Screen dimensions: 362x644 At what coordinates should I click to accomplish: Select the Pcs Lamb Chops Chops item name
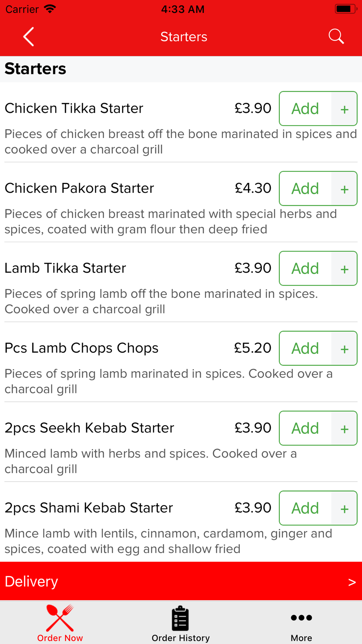[81, 348]
